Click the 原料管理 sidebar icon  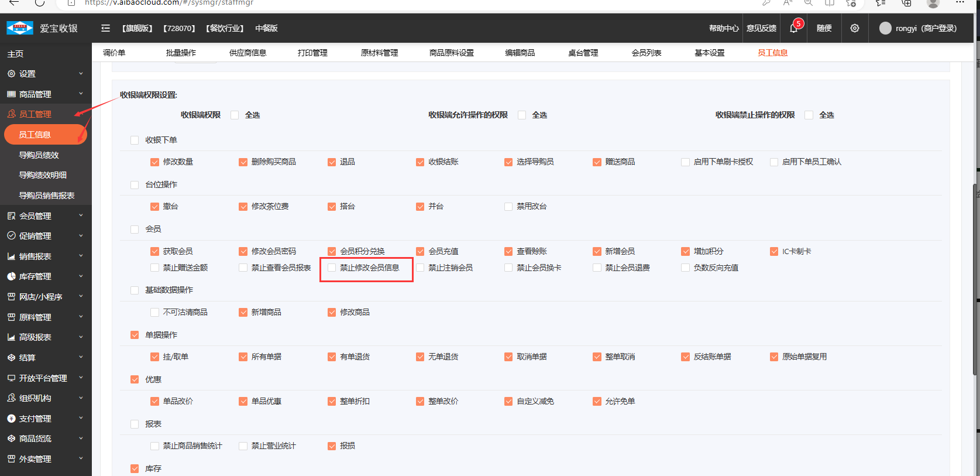[11, 317]
